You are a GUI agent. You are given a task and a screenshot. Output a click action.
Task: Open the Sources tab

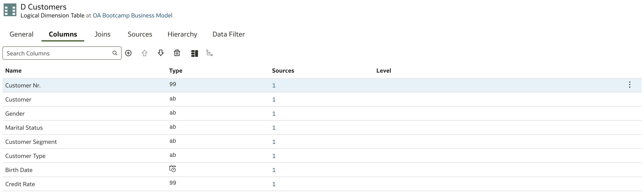140,34
